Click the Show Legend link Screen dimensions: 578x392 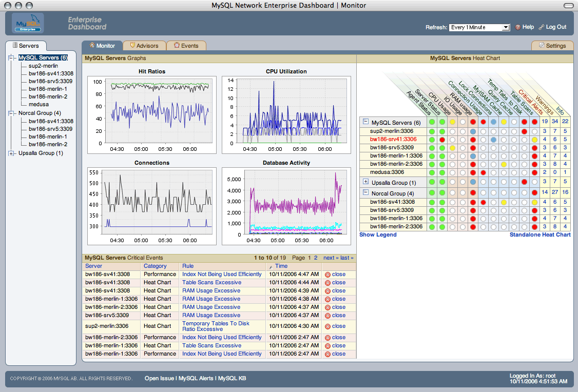[x=378, y=234]
